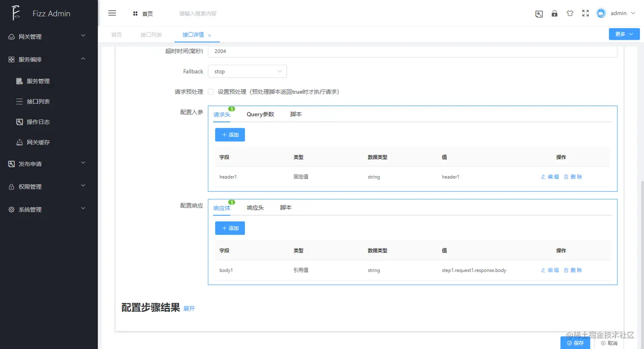This screenshot has height=349, width=644.
Task: Select the 接口详情 page tab
Action: [193, 35]
